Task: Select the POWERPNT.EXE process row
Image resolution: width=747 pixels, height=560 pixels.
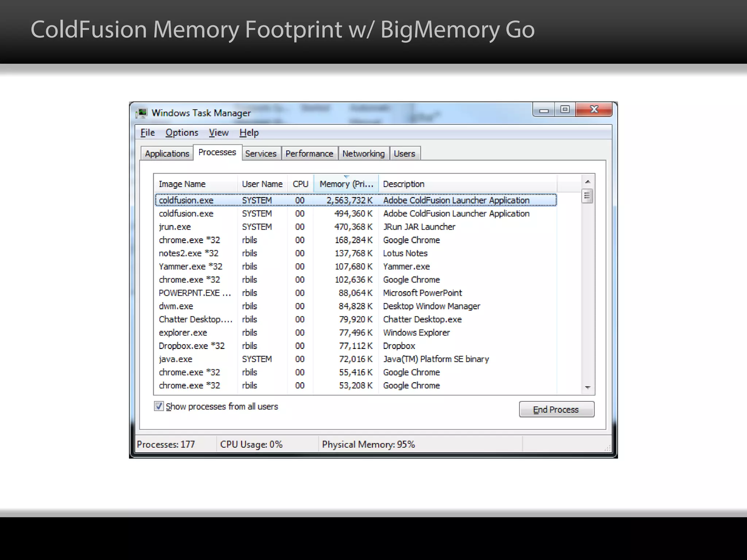Action: (356, 293)
